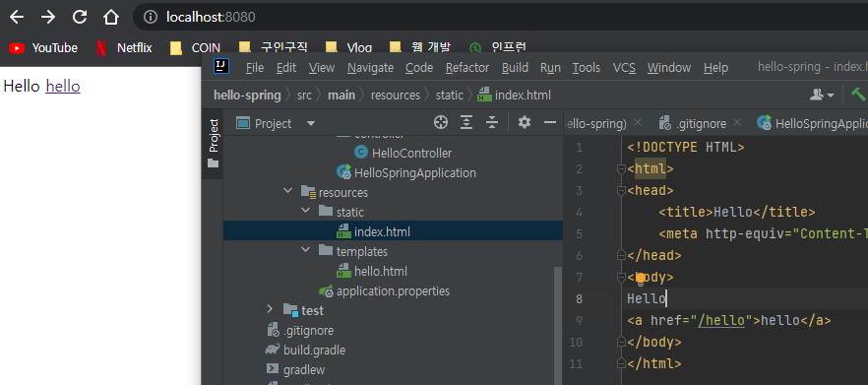This screenshot has height=385, width=868.
Task: Open the Vlog bookmarks folder
Action: coord(348,48)
